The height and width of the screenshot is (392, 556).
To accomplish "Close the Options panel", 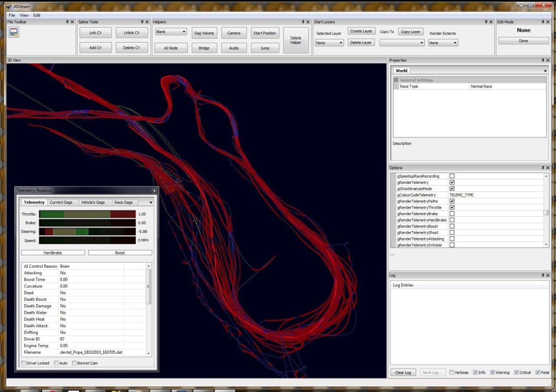I will (x=548, y=168).
